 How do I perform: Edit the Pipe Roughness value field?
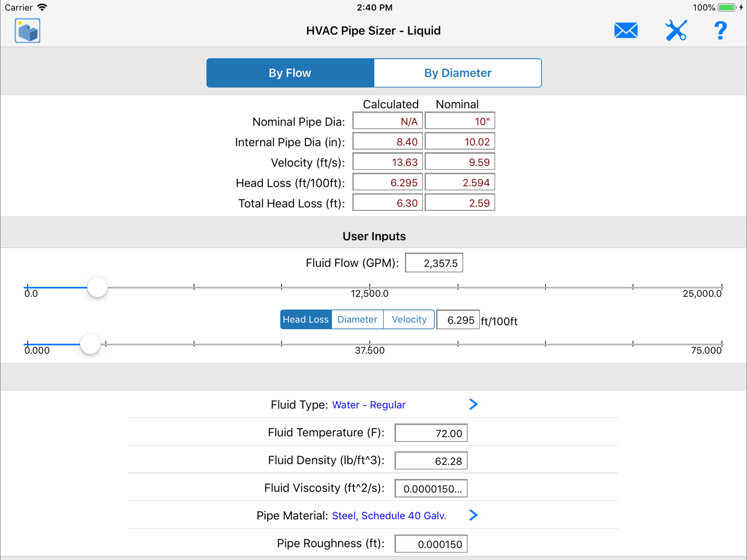click(431, 544)
